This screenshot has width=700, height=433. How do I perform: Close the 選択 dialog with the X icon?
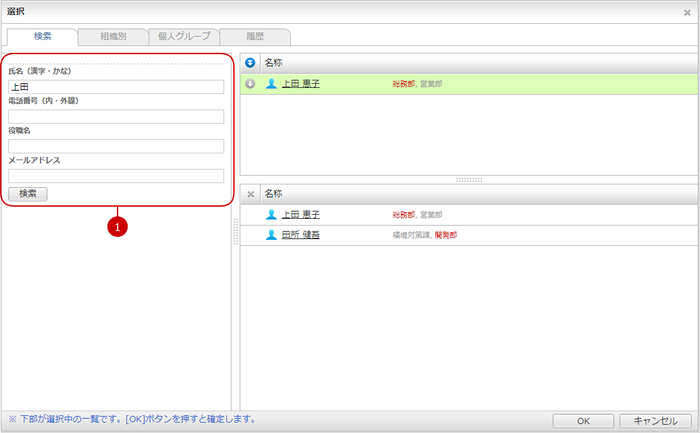coord(686,12)
